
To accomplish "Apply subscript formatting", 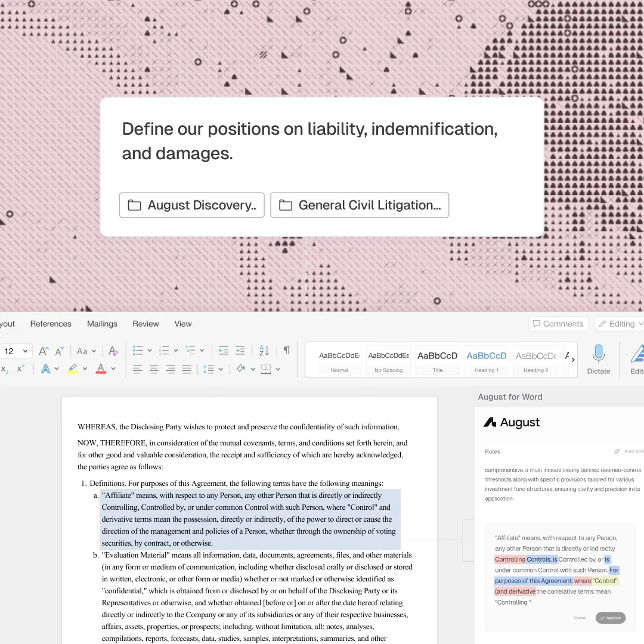I will (5, 369).
